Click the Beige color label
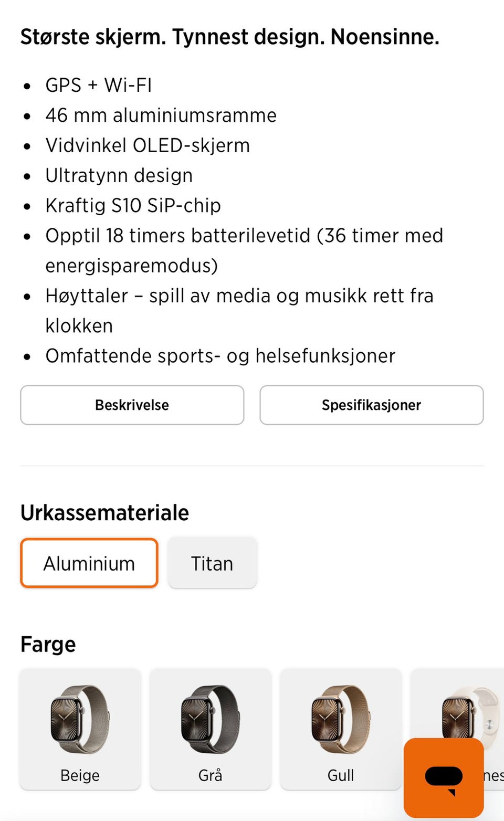This screenshot has width=504, height=821. coord(80,775)
